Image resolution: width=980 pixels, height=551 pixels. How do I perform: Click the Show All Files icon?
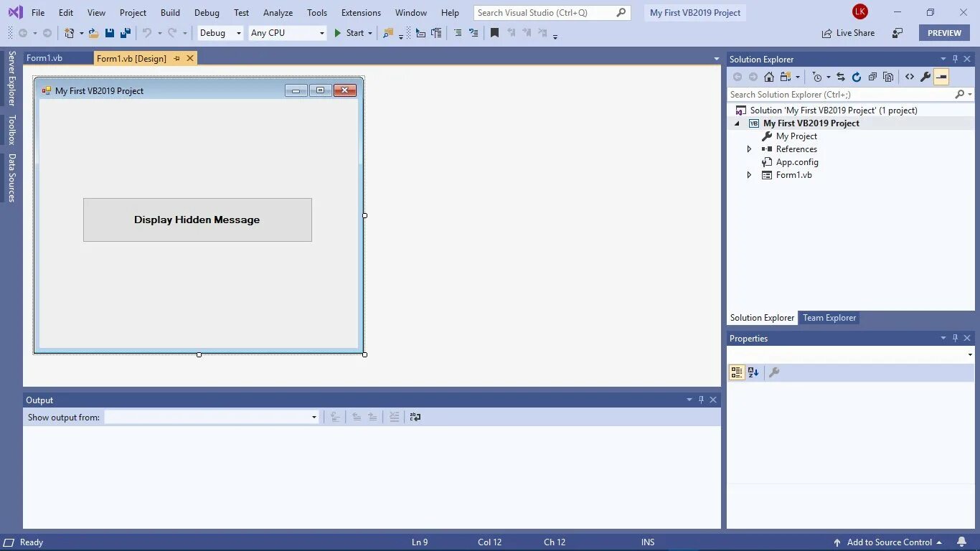(x=888, y=77)
